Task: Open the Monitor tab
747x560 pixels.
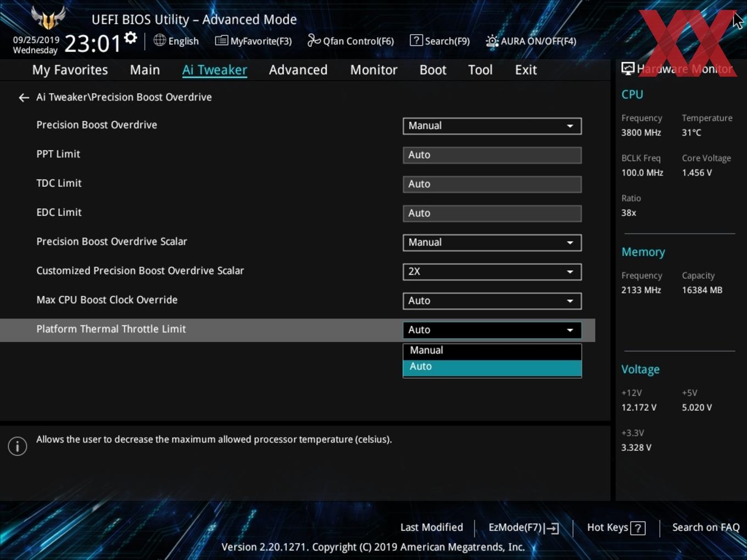Action: [374, 70]
